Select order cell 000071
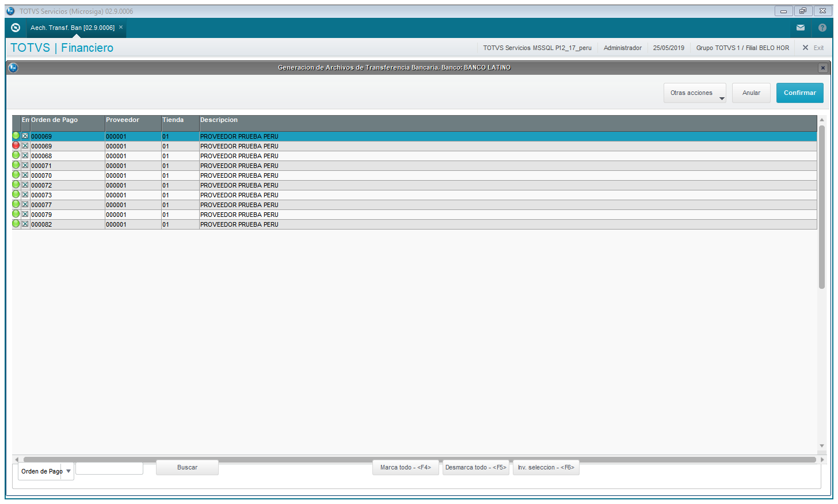The height and width of the screenshot is (504, 838). tap(67, 166)
